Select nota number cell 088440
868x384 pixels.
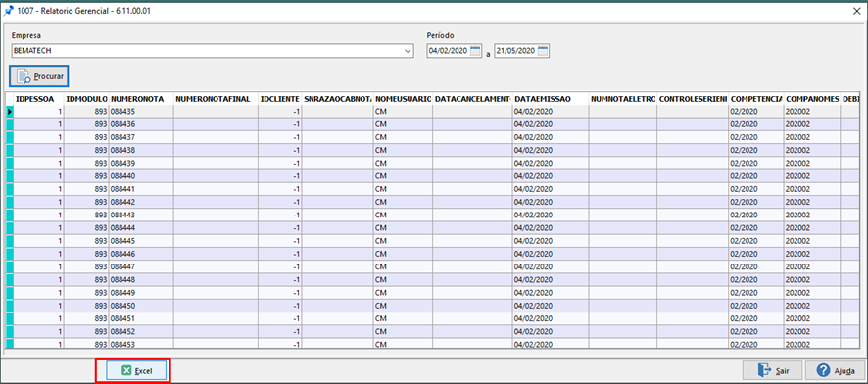[141, 175]
